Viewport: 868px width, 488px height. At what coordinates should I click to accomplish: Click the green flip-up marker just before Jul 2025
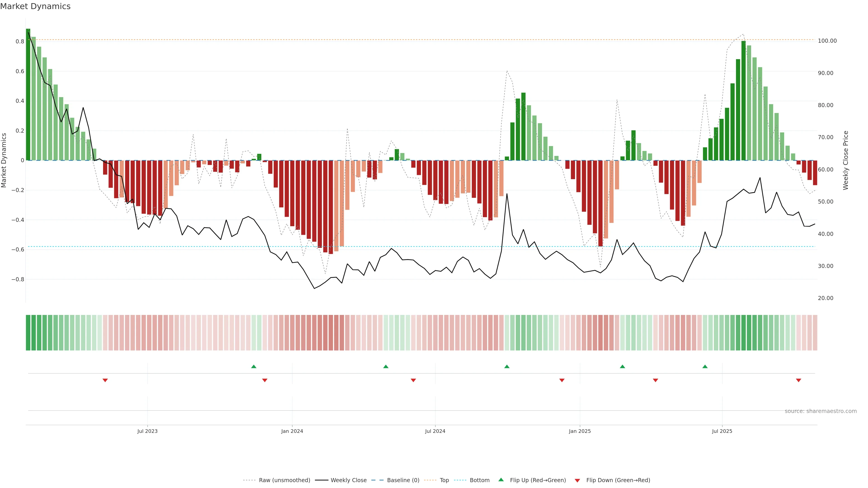click(x=705, y=366)
